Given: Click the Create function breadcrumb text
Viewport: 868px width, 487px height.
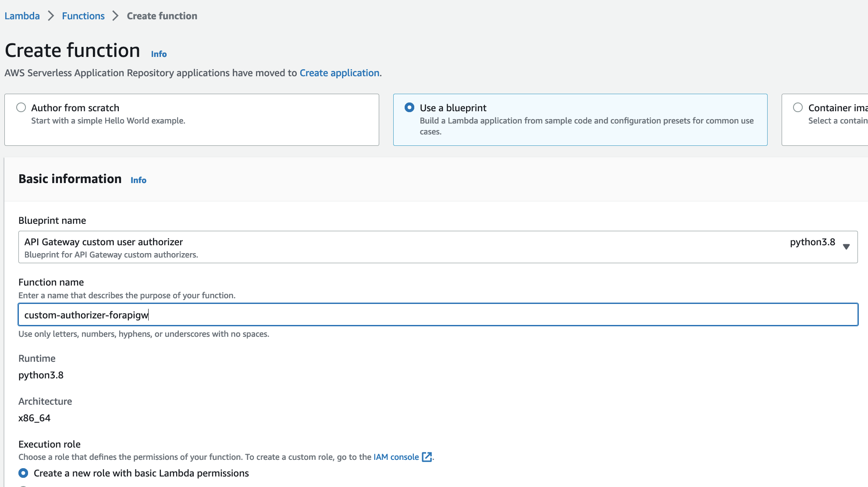Looking at the screenshot, I should [x=162, y=16].
